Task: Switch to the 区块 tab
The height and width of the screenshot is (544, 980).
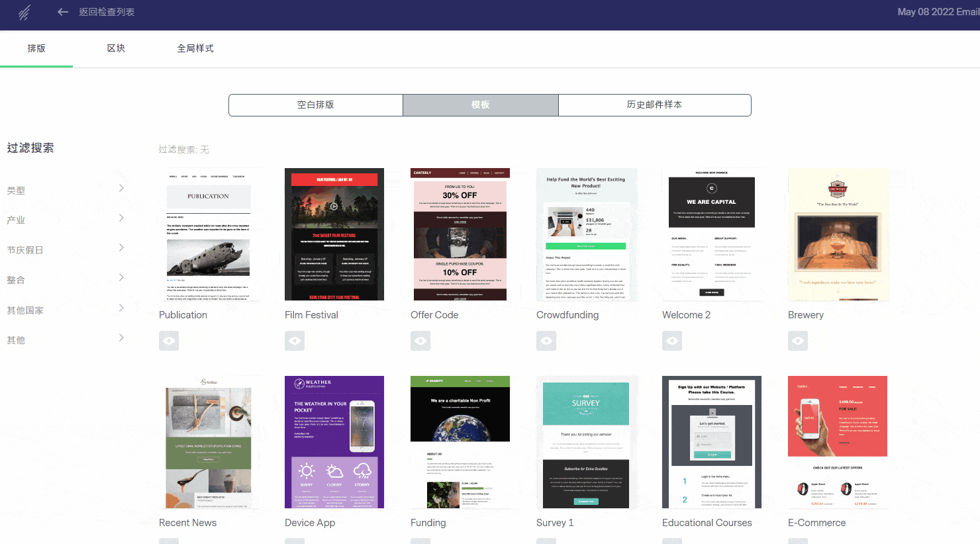Action: [x=116, y=48]
